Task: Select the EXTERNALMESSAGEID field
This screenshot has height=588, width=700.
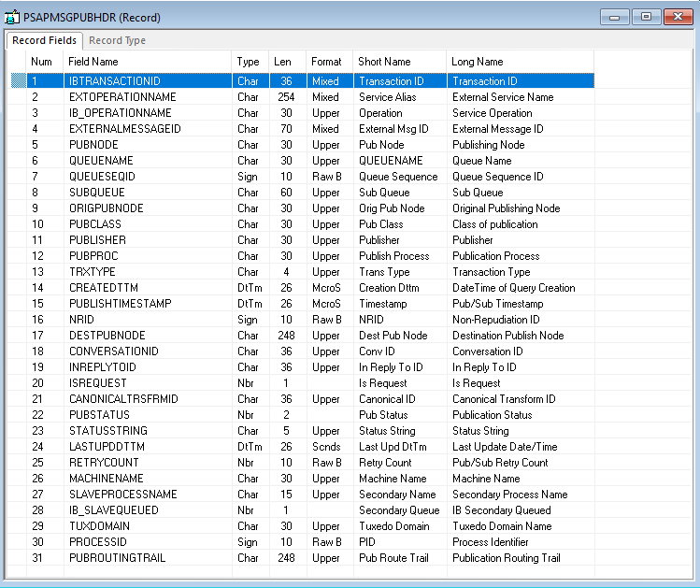Action: 124,129
